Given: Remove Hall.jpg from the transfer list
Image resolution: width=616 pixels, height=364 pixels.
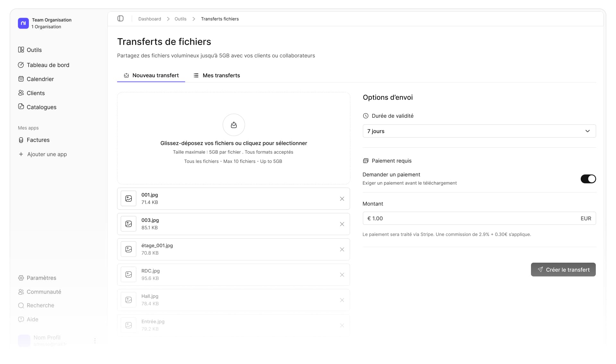Looking at the screenshot, I should click(x=342, y=300).
